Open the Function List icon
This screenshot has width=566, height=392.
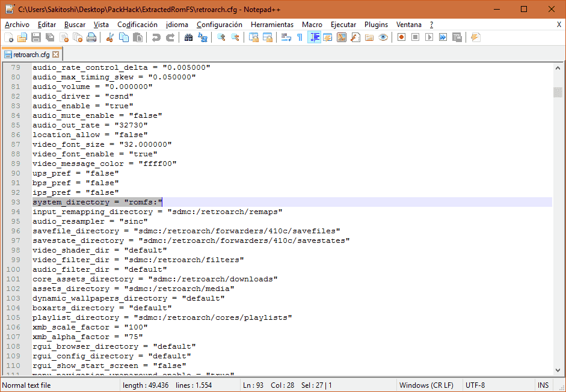tap(355, 37)
